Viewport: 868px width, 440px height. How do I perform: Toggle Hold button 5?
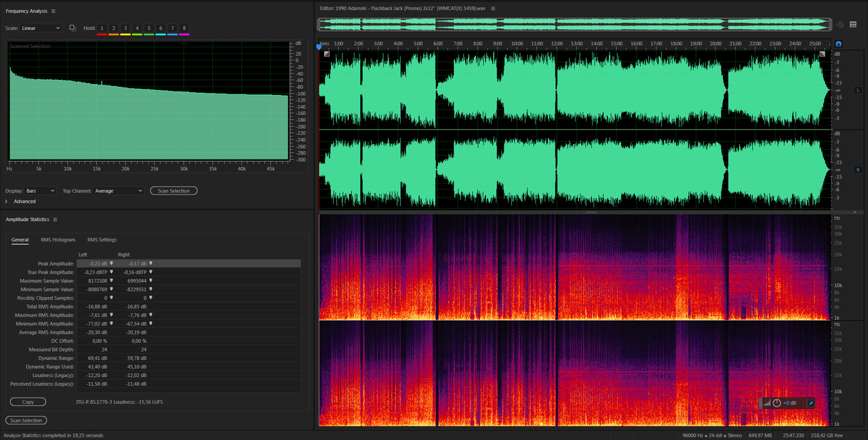click(149, 28)
